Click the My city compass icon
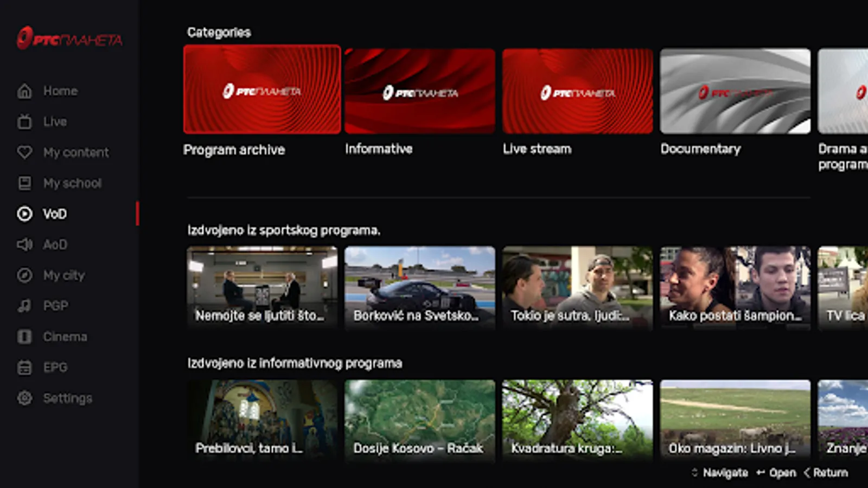The height and width of the screenshot is (488, 868). [24, 275]
